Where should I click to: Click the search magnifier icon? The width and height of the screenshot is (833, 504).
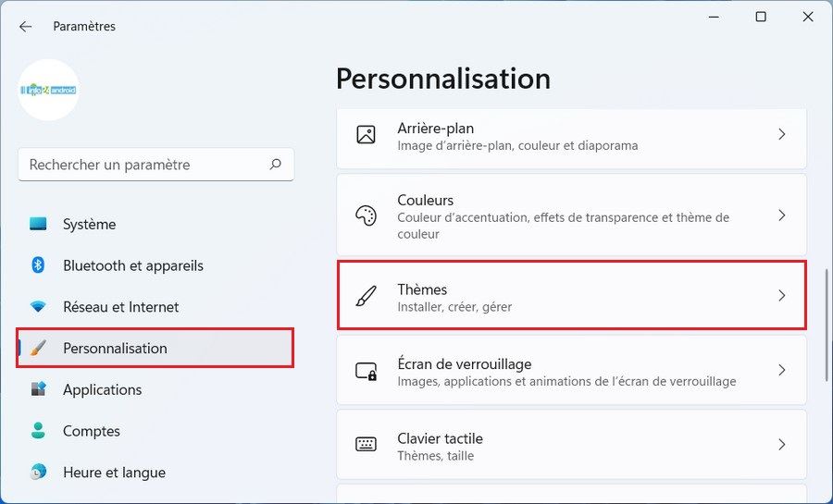coord(275,165)
